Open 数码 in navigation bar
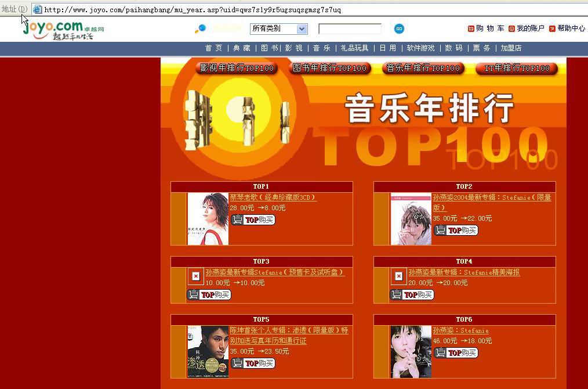 (x=453, y=48)
